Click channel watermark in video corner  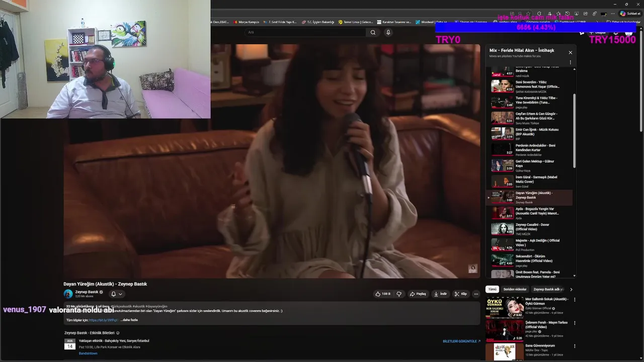[x=472, y=269]
